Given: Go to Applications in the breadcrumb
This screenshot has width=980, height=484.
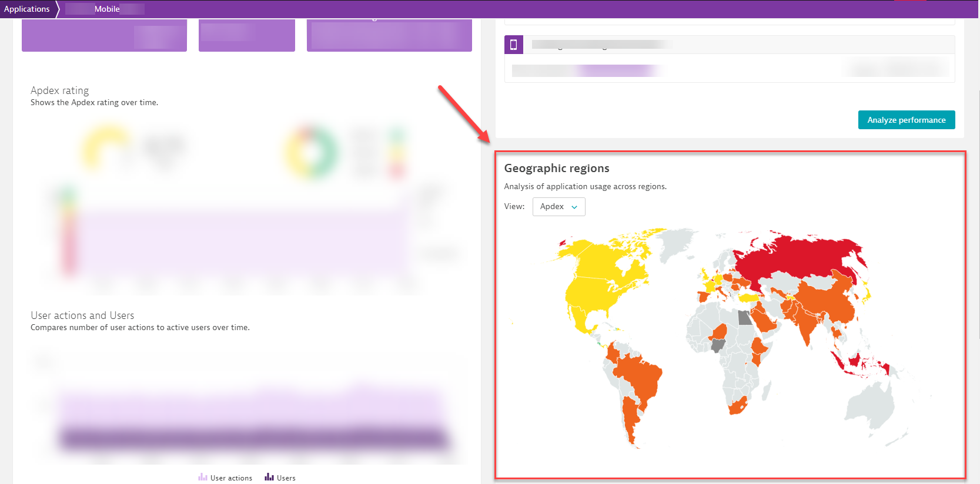Looking at the screenshot, I should pos(27,9).
